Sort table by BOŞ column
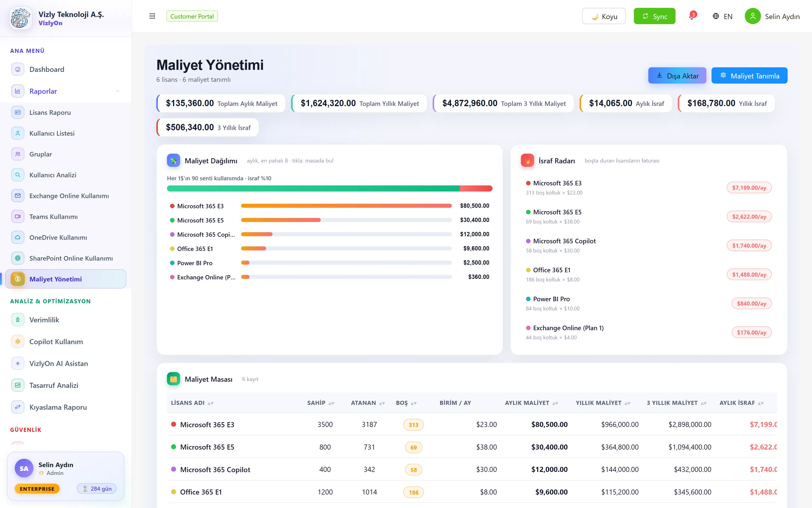 pos(406,403)
